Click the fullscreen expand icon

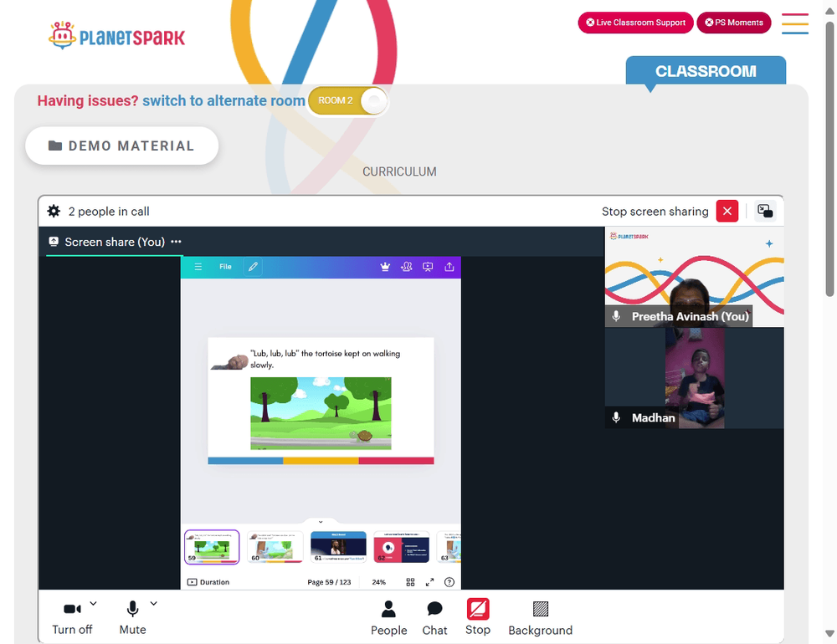tap(429, 582)
